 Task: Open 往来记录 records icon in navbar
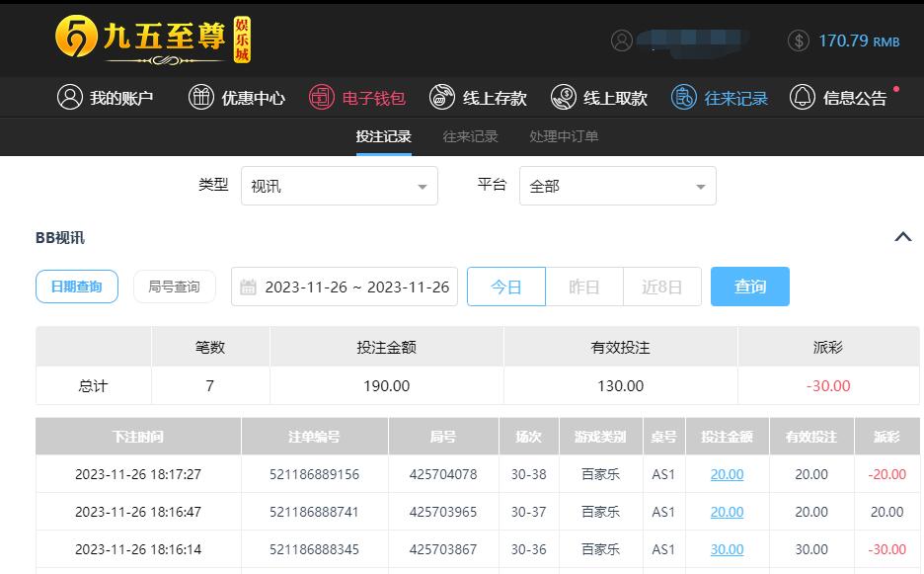(x=683, y=97)
